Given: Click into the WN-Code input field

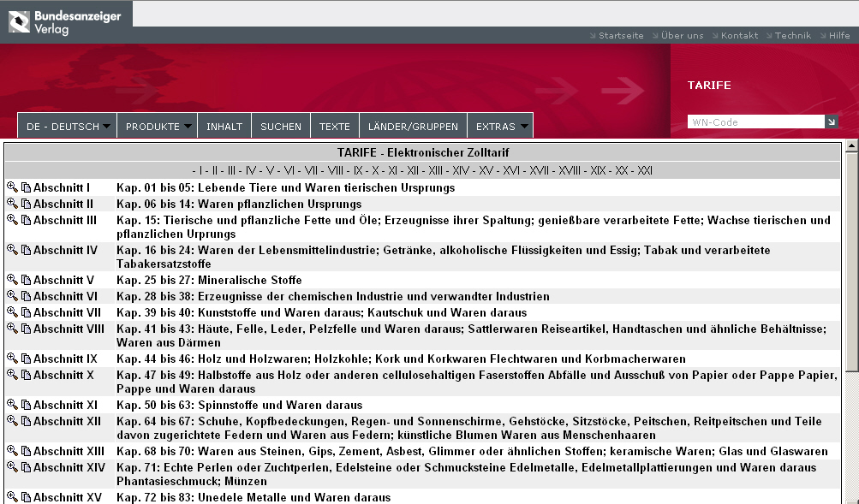Looking at the screenshot, I should (x=755, y=122).
